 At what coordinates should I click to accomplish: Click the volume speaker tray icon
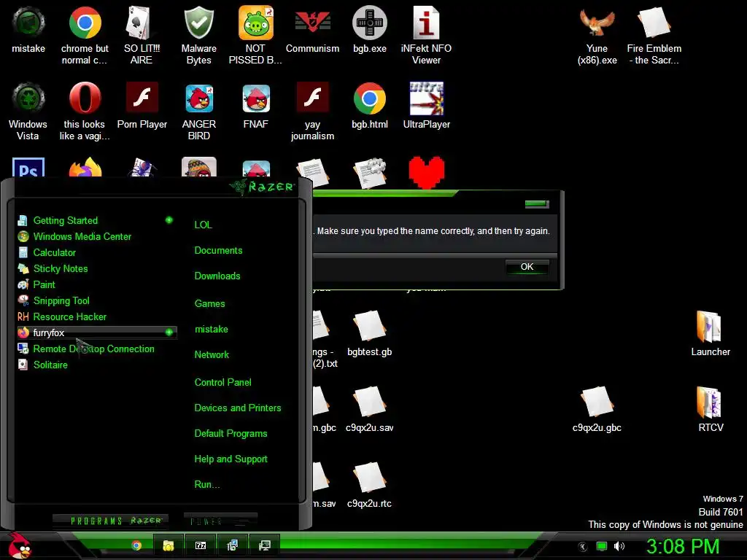click(x=619, y=546)
